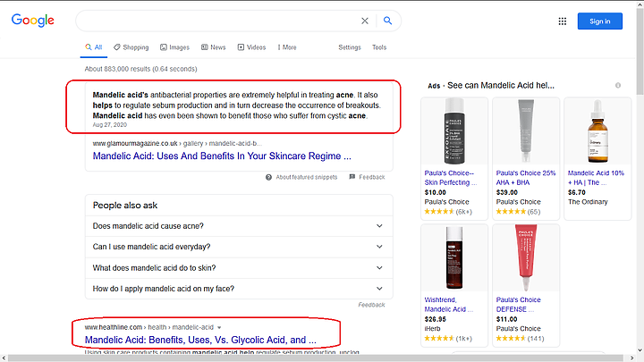Click the horizontal scrollbar right arrow
The height and width of the screenshot is (362, 644).
[632, 358]
